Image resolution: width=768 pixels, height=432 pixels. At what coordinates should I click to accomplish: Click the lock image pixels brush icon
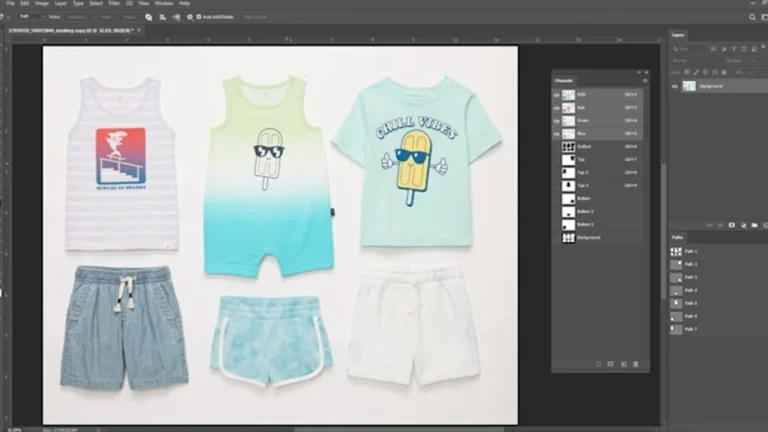695,72
